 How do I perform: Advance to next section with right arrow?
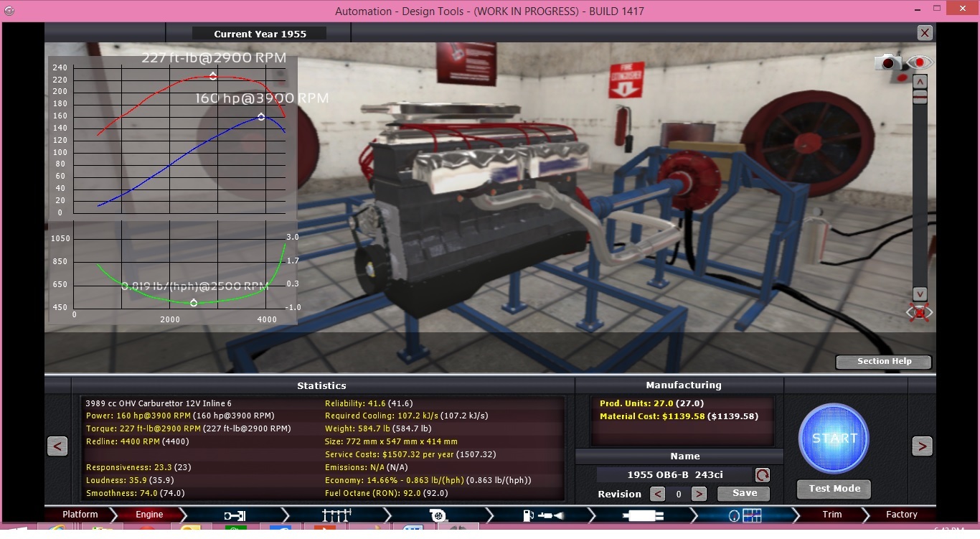(x=922, y=446)
